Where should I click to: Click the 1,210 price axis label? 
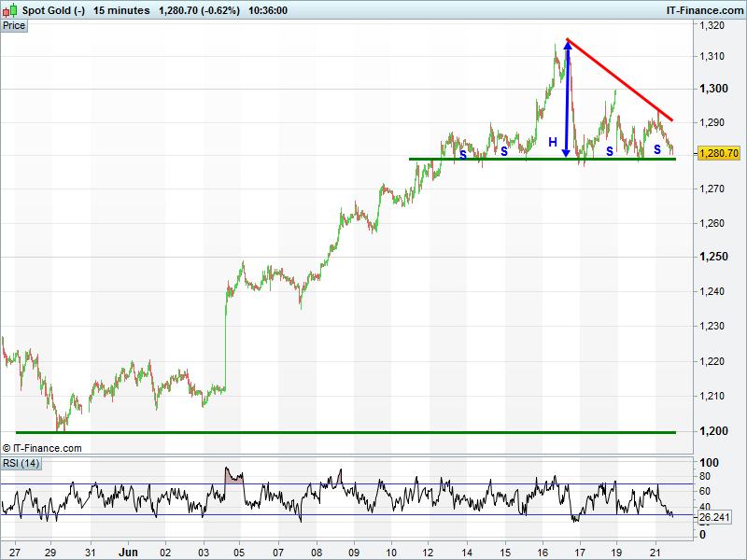(x=712, y=396)
